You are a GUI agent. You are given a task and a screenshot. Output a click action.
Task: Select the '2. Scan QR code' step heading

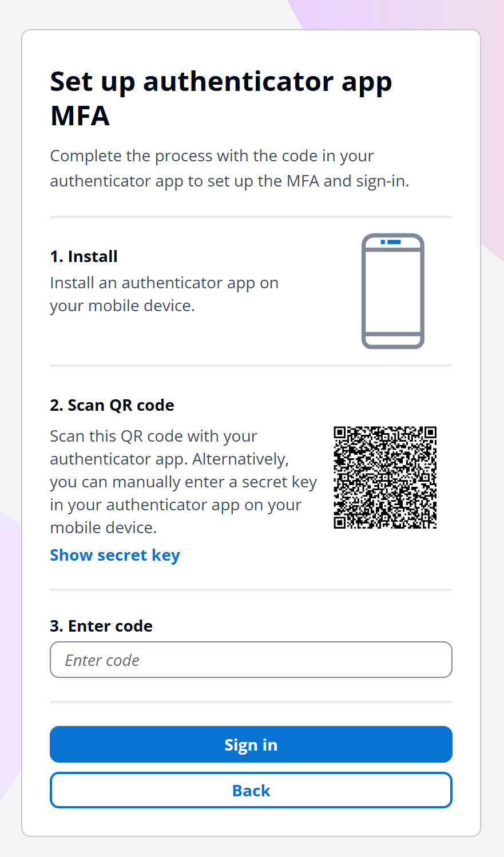pos(112,405)
